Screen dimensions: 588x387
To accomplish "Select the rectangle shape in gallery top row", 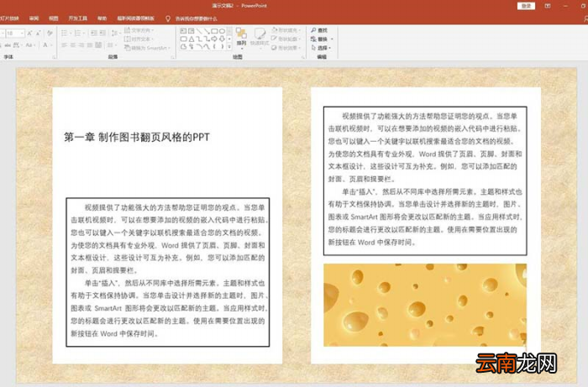I will [214, 31].
